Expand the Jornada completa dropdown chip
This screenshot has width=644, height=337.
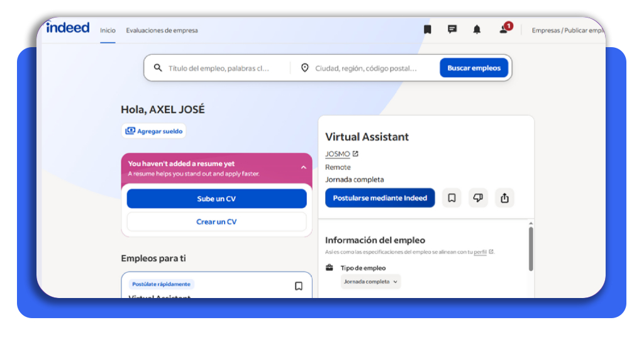tap(370, 282)
